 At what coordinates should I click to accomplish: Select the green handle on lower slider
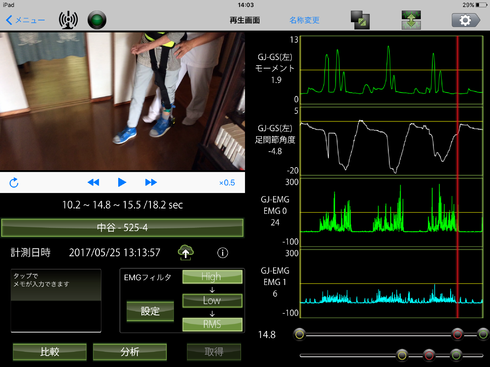coord(456,355)
